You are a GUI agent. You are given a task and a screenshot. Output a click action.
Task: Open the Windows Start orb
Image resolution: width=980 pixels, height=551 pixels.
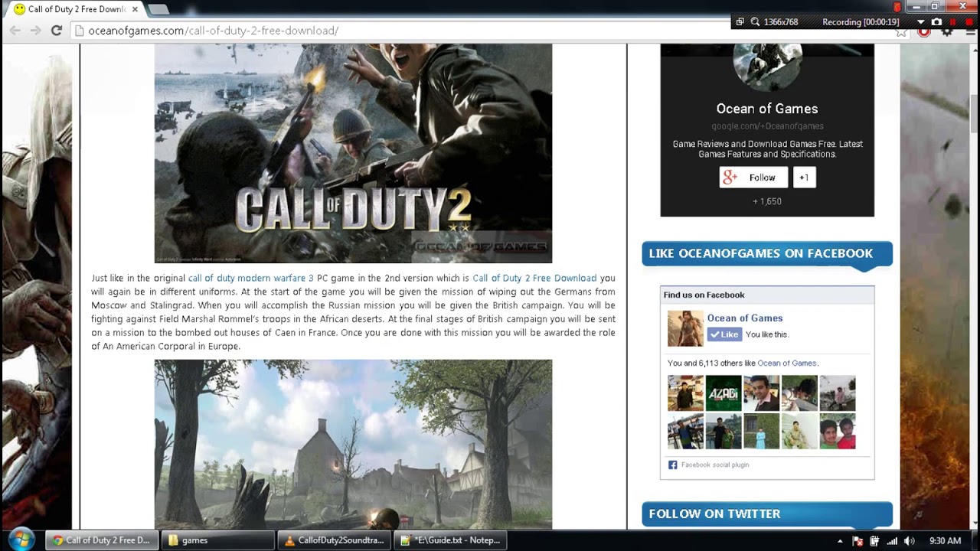[21, 540]
